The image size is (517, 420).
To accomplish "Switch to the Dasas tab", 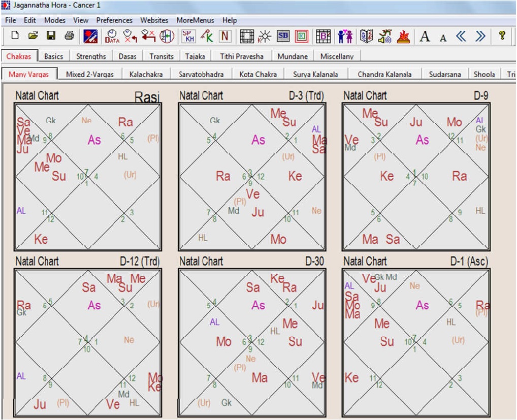I will (127, 56).
